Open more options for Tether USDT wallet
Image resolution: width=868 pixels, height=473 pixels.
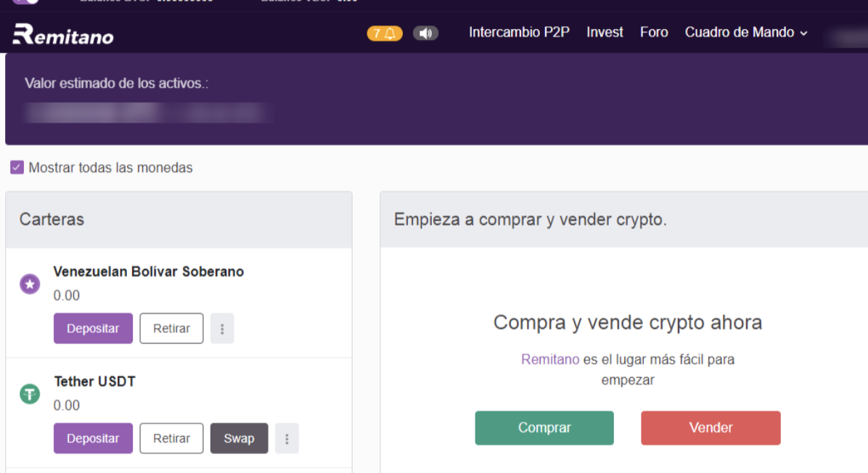coord(287,439)
